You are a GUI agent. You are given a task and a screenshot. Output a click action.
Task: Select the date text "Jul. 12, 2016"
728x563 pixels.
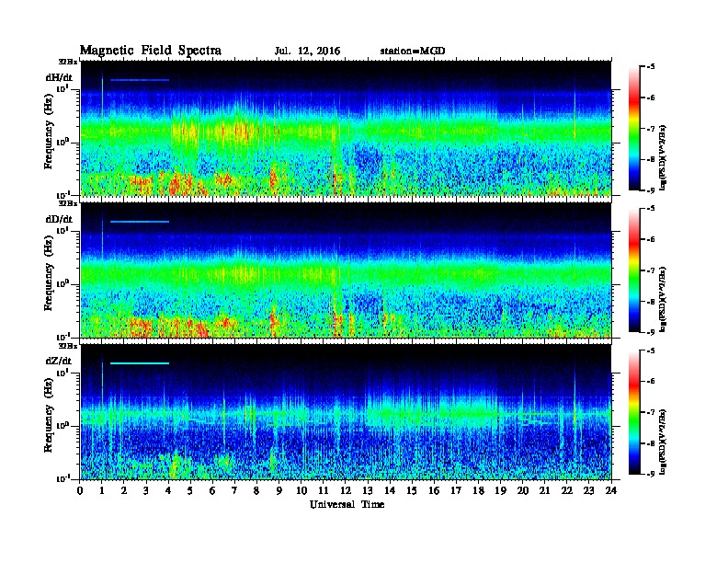[x=307, y=52]
